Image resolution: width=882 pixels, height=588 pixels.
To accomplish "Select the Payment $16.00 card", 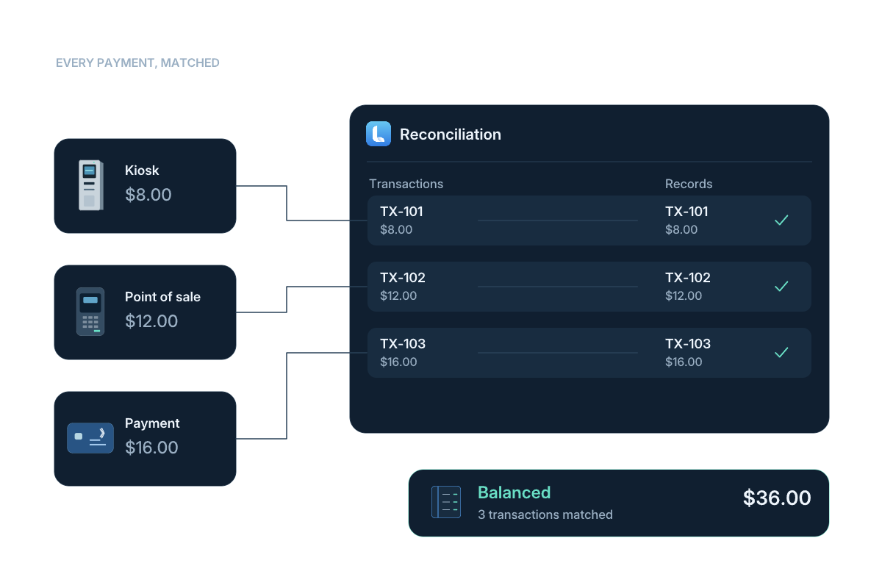I will (145, 439).
